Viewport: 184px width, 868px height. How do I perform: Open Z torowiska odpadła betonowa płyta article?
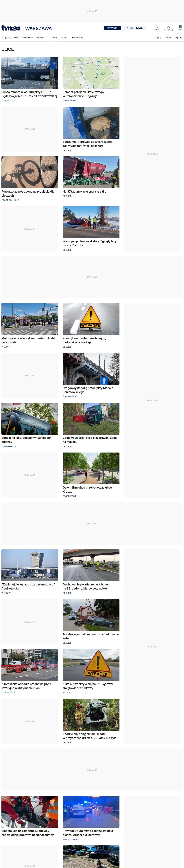[27, 686]
